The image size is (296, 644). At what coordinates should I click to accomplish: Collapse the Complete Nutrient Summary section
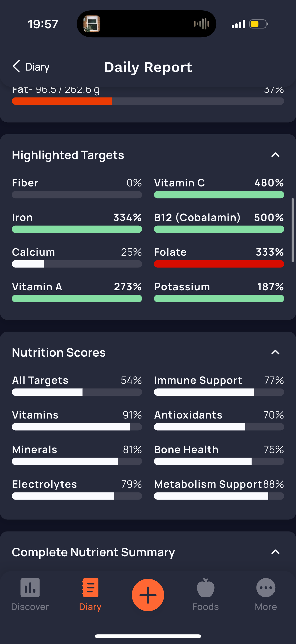[x=275, y=552]
